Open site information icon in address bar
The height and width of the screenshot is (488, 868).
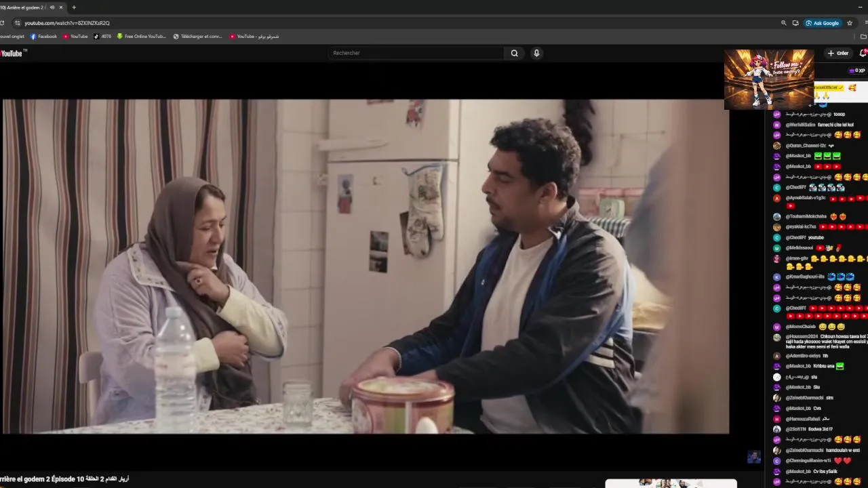[x=18, y=23]
